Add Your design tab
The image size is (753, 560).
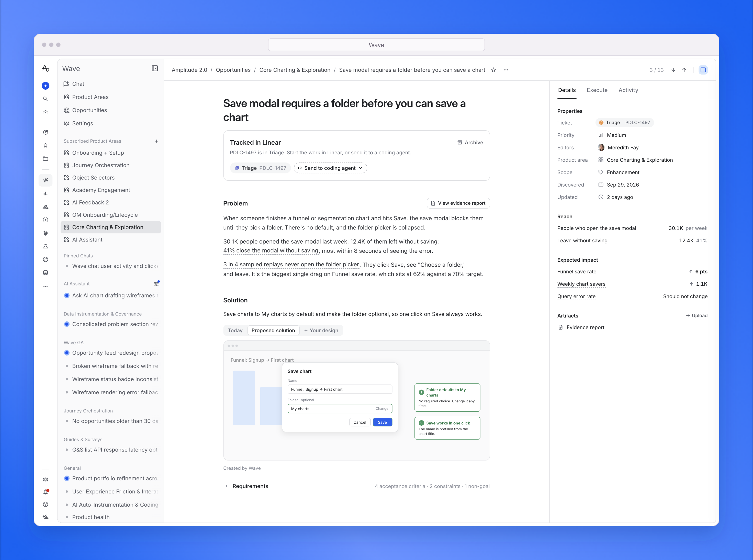click(321, 331)
